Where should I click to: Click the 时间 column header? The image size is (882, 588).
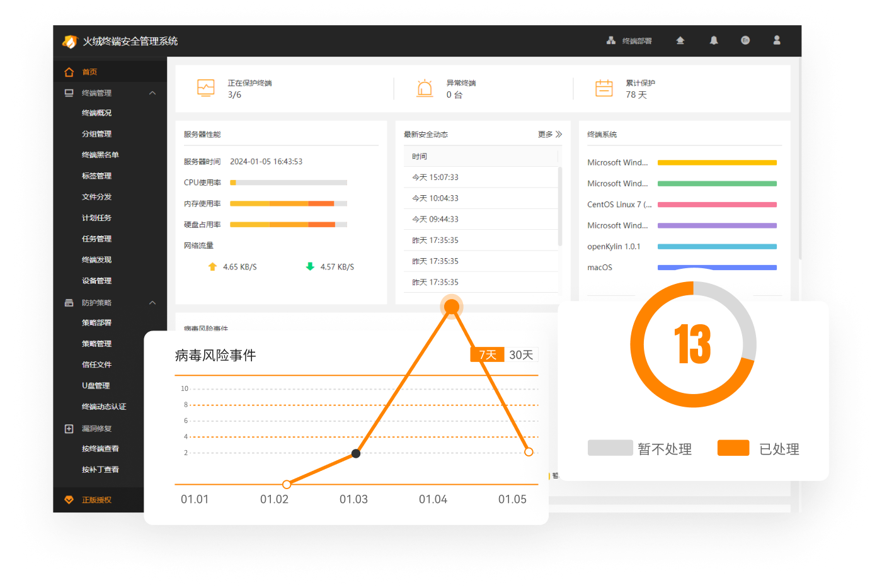[420, 157]
